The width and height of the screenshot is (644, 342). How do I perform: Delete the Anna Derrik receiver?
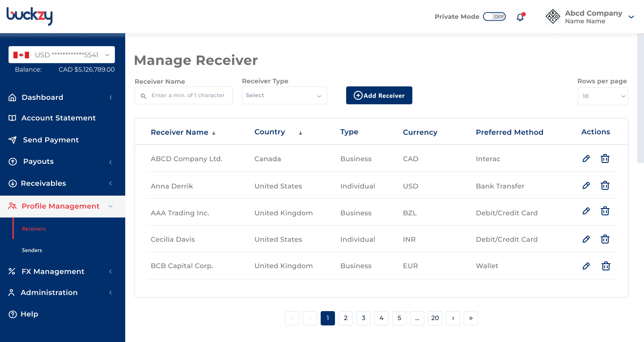coord(605,185)
